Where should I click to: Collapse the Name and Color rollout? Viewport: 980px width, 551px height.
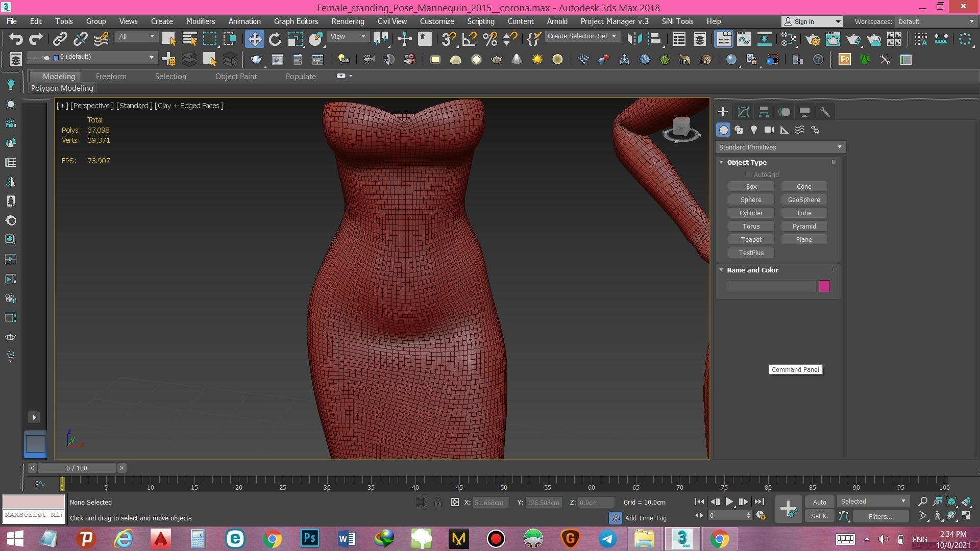(721, 270)
